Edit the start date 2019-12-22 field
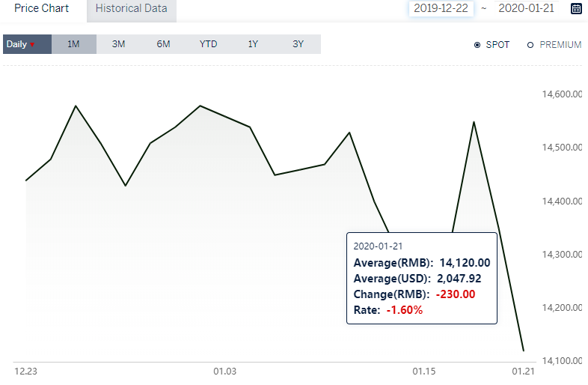Viewport: 588px width, 385px height. pos(441,8)
